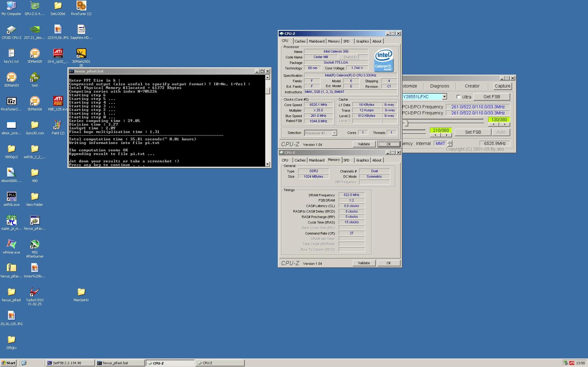
Task: Open My Computer desktop icon
Action: click(11, 8)
